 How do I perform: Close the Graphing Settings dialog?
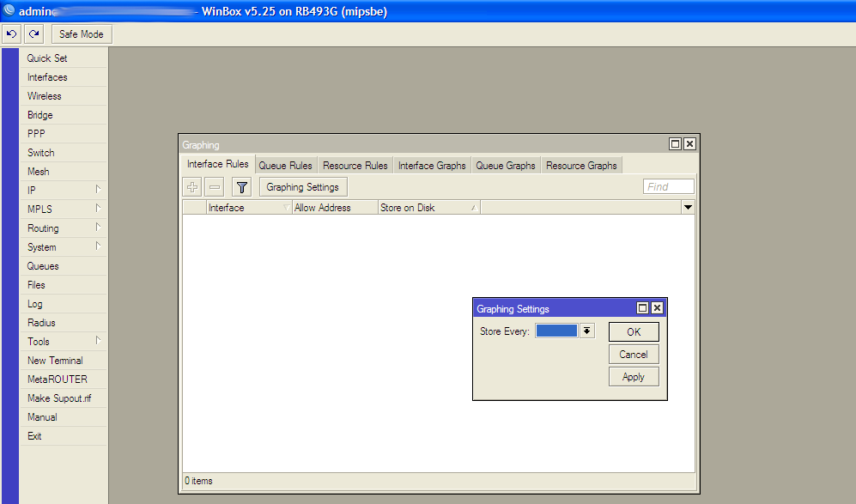tap(658, 308)
